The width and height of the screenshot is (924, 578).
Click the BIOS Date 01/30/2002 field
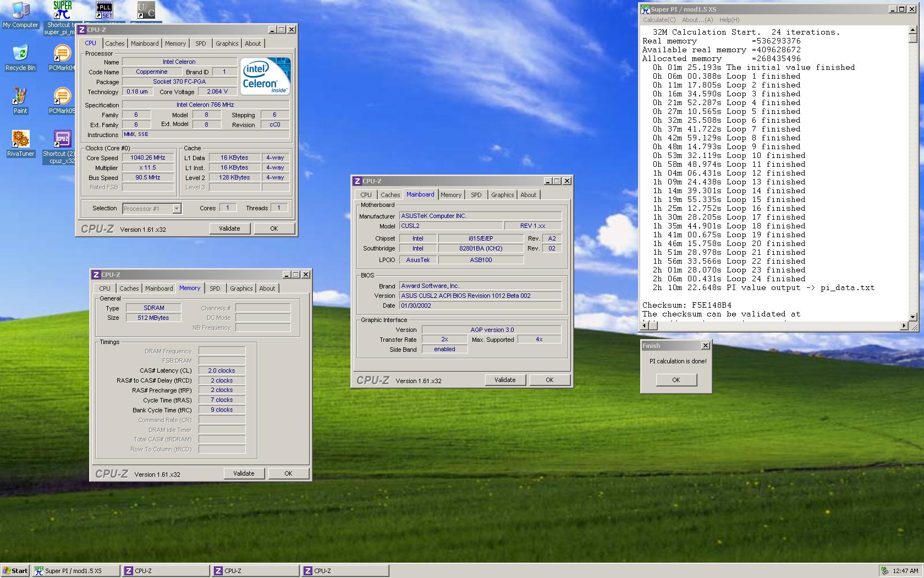coord(480,306)
